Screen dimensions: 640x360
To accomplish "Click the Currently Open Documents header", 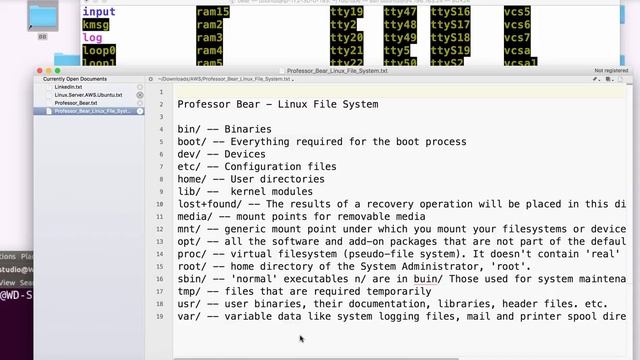I will (x=75, y=79).
